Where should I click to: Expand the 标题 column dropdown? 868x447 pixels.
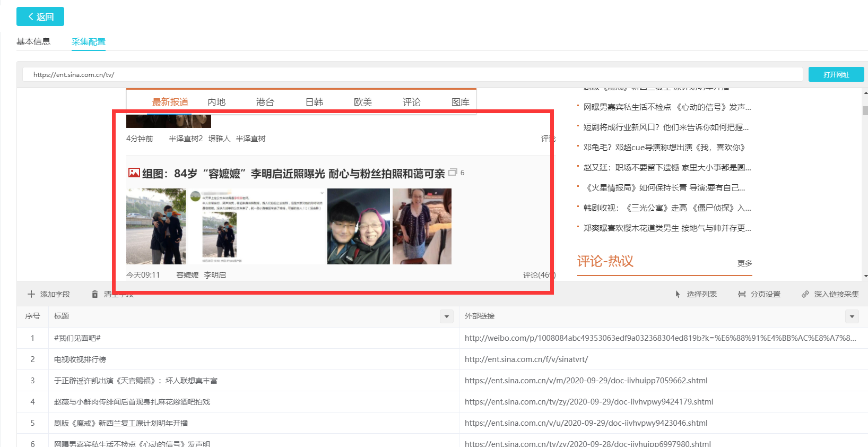(447, 316)
